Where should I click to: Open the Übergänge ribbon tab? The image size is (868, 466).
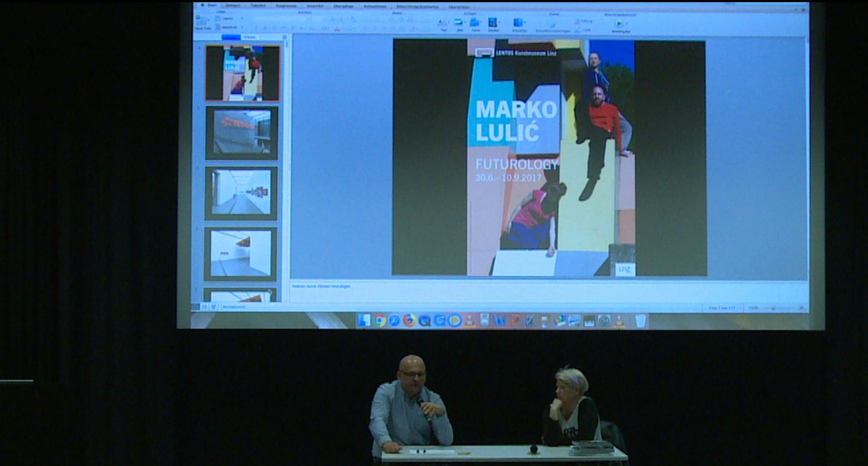(x=343, y=6)
